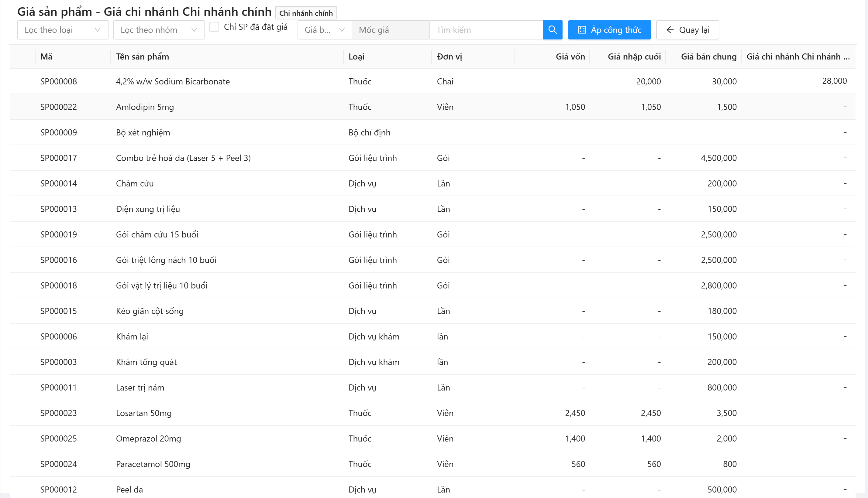Focus the Mốc giá input field
868x498 pixels.
391,30
